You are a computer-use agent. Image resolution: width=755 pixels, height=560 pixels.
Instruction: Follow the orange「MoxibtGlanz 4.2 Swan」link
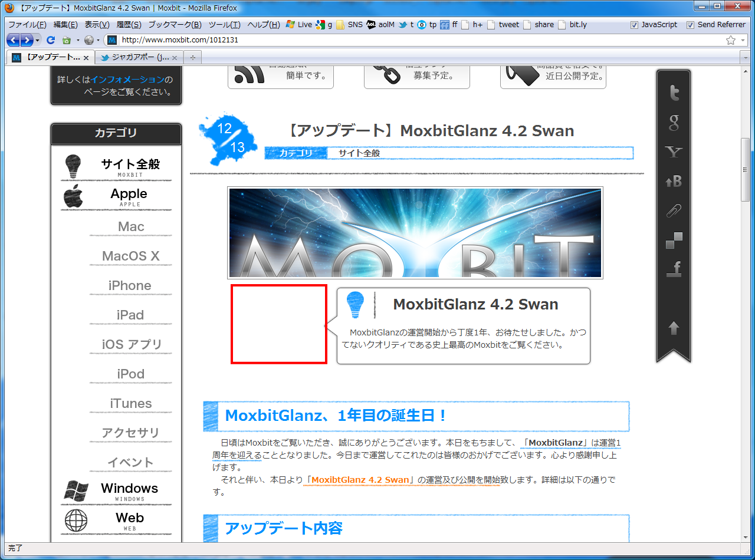click(360, 480)
